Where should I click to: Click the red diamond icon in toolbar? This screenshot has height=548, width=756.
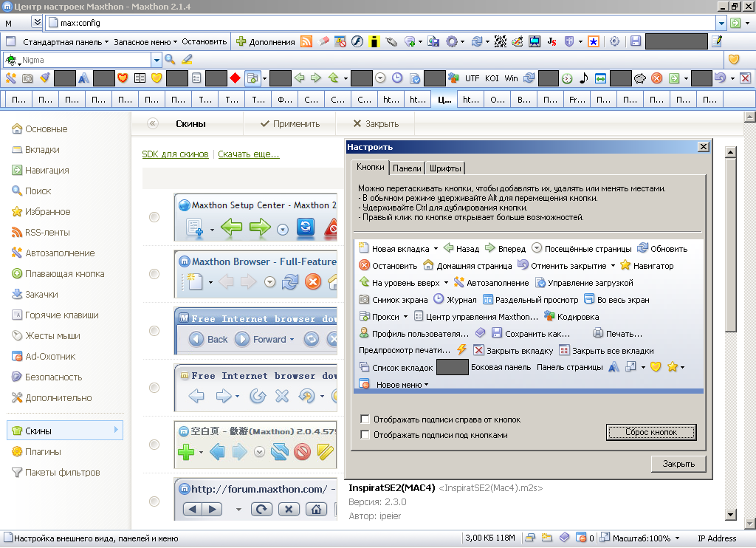[x=235, y=78]
